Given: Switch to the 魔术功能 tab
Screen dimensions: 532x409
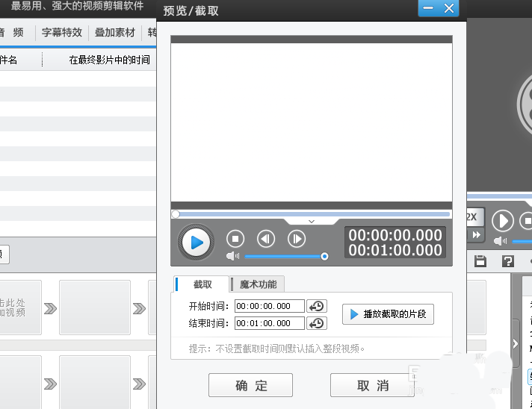Looking at the screenshot, I should (x=258, y=284).
